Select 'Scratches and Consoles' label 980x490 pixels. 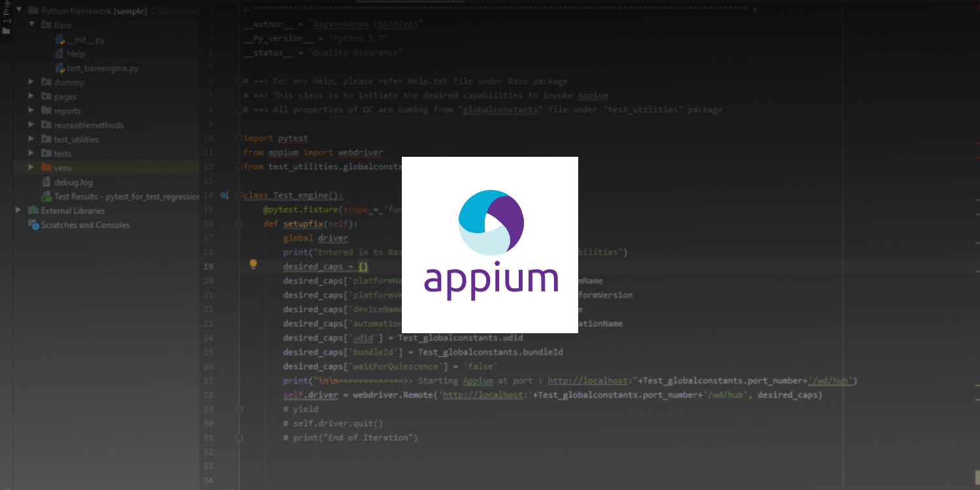pos(86,225)
